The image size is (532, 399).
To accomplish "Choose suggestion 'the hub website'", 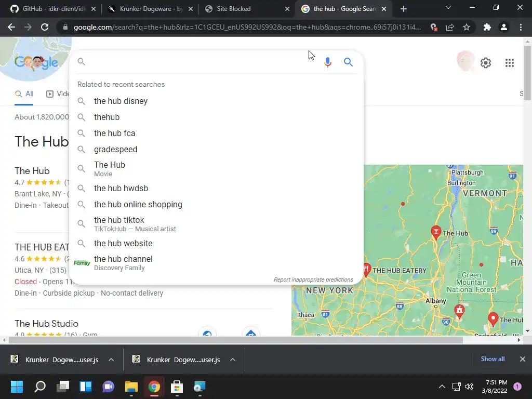I will [x=216, y=244].
